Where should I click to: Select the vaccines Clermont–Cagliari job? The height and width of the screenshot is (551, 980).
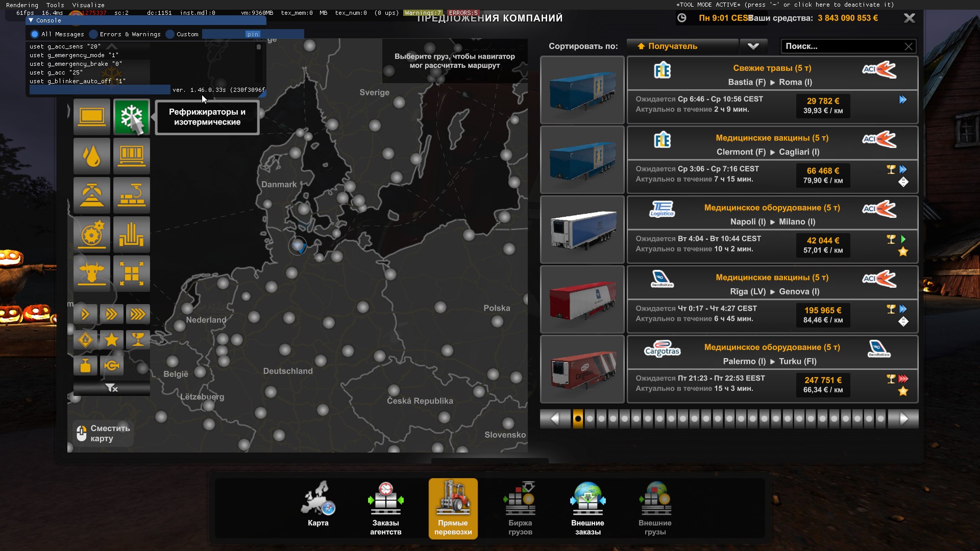pyautogui.click(x=772, y=160)
